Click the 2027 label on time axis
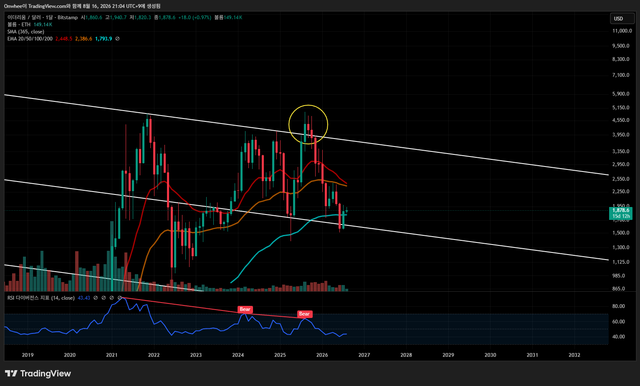Image resolution: width=640 pixels, height=386 pixels. 364,355
